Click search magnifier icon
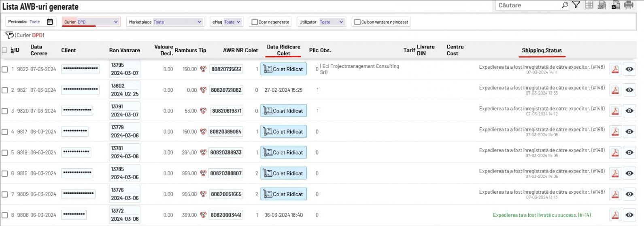Image resolution: width=644 pixels, height=226 pixels. click(x=565, y=5)
